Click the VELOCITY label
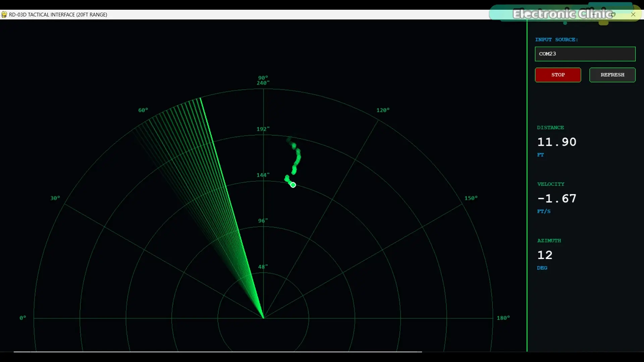This screenshot has width=644, height=362. [551, 184]
